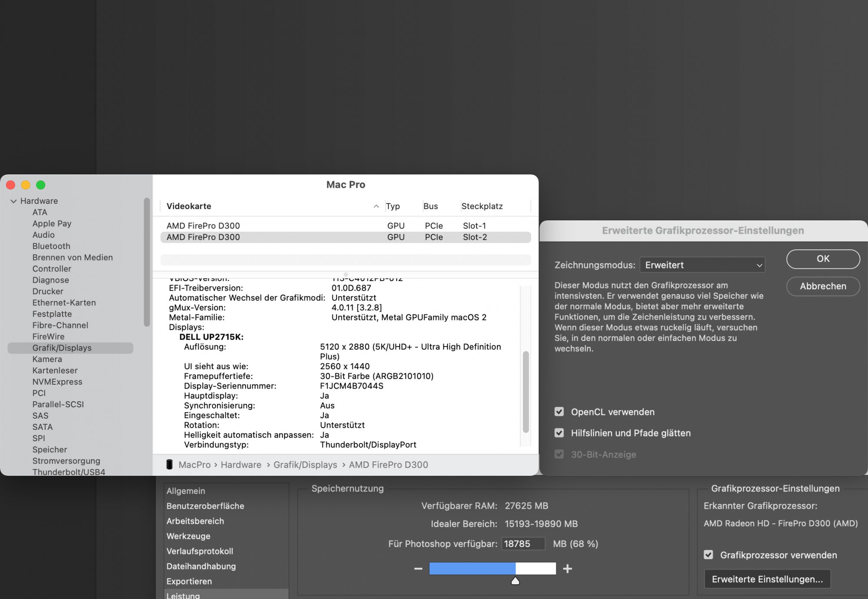The width and height of the screenshot is (868, 599).
Task: Click the Abbrechen button
Action: [822, 286]
